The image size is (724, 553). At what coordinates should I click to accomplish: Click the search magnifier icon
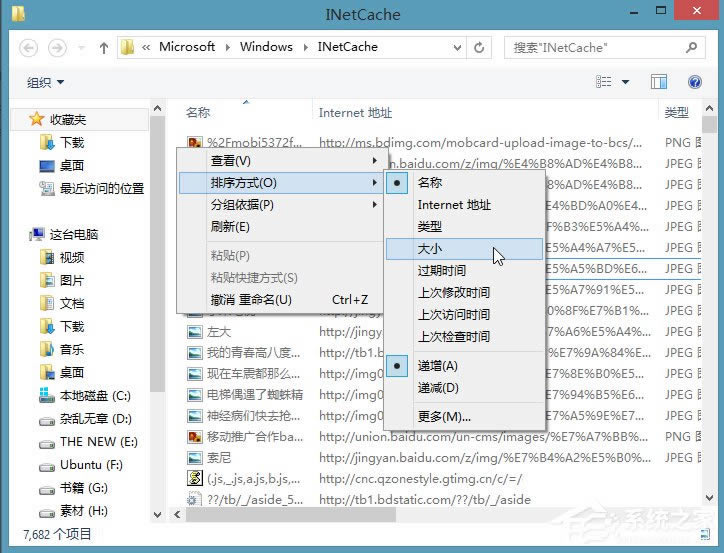[x=691, y=47]
